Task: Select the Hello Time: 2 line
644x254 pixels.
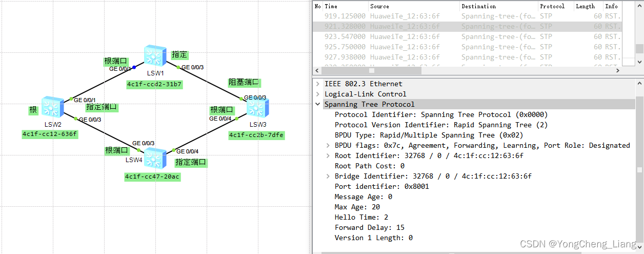Action: [361, 217]
